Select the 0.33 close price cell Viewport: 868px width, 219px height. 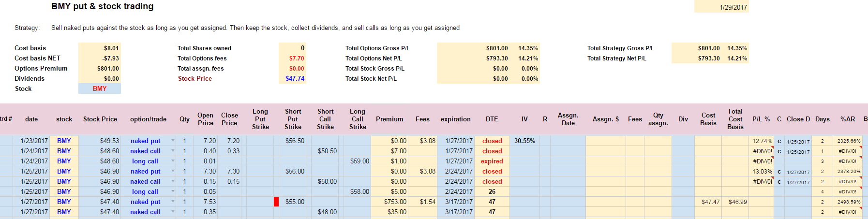point(229,151)
